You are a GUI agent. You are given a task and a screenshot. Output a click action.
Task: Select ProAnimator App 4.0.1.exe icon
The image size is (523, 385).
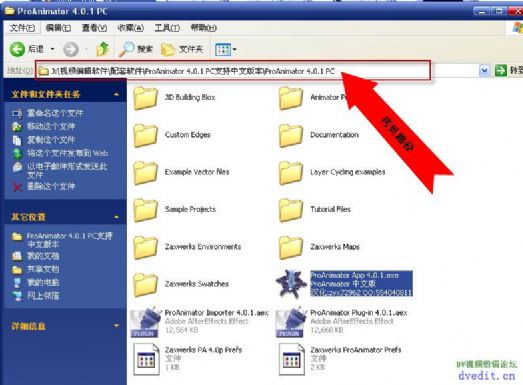[x=291, y=284]
